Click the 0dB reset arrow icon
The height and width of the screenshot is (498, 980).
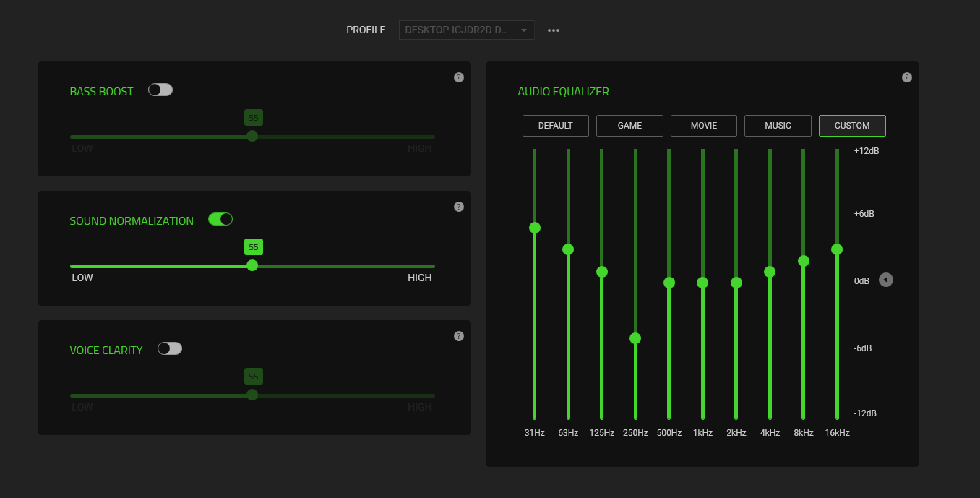[885, 280]
